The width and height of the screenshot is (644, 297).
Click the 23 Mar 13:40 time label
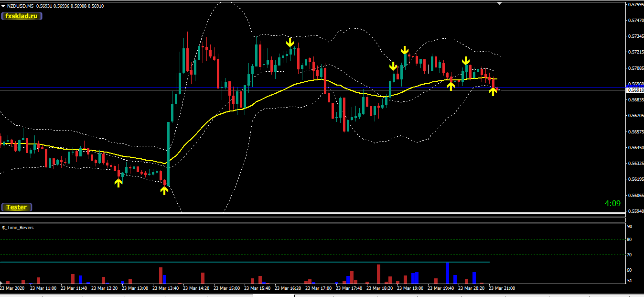[165, 288]
